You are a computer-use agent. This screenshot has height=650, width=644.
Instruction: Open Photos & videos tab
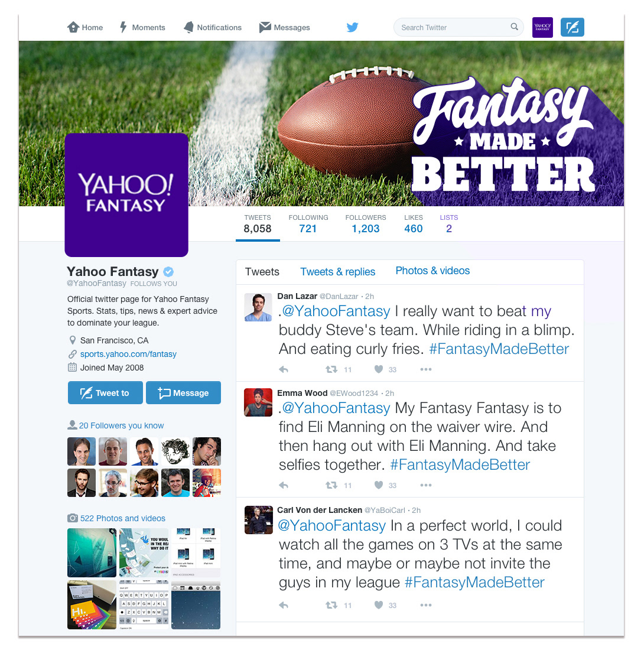click(x=432, y=271)
